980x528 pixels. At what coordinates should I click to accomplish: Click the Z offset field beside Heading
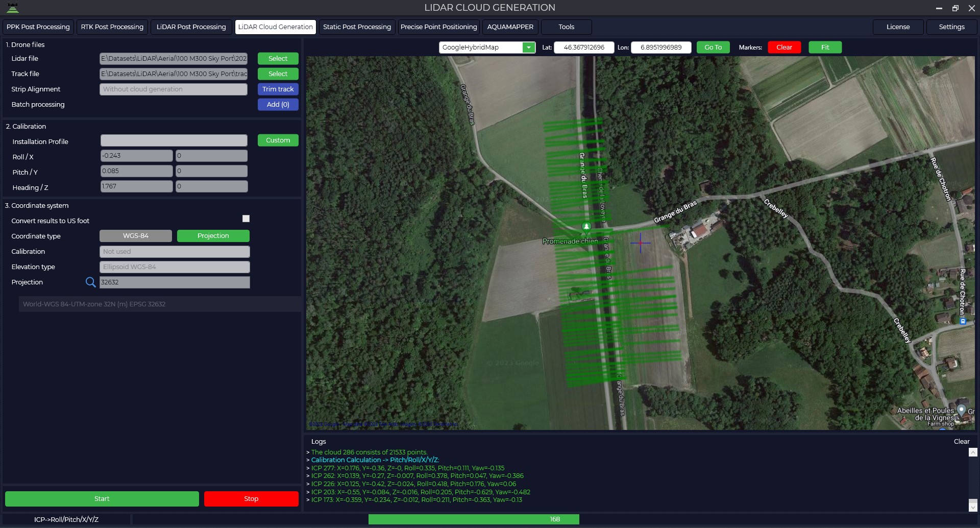point(212,186)
